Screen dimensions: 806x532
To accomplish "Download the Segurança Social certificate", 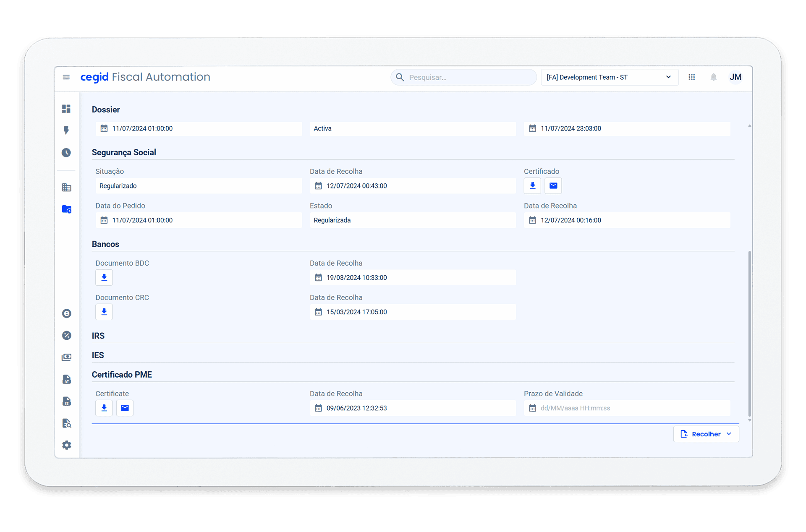I will point(532,186).
